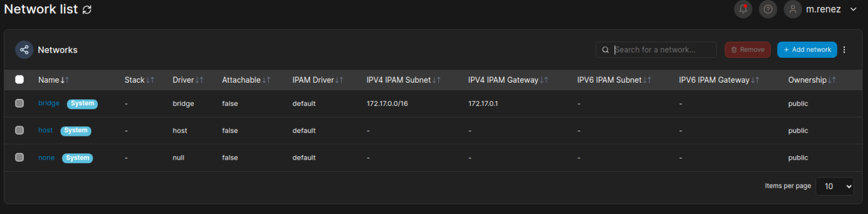868x214 pixels.
Task: Expand the m.renez user menu chevron
Action: click(x=853, y=9)
